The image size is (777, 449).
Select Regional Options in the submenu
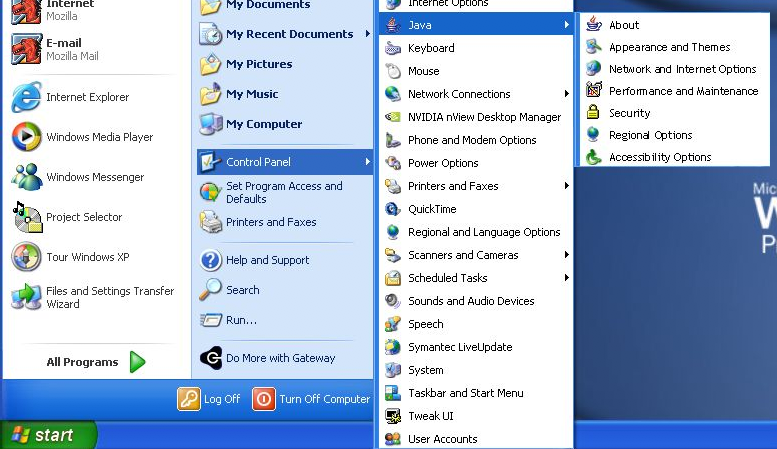[x=674, y=135]
